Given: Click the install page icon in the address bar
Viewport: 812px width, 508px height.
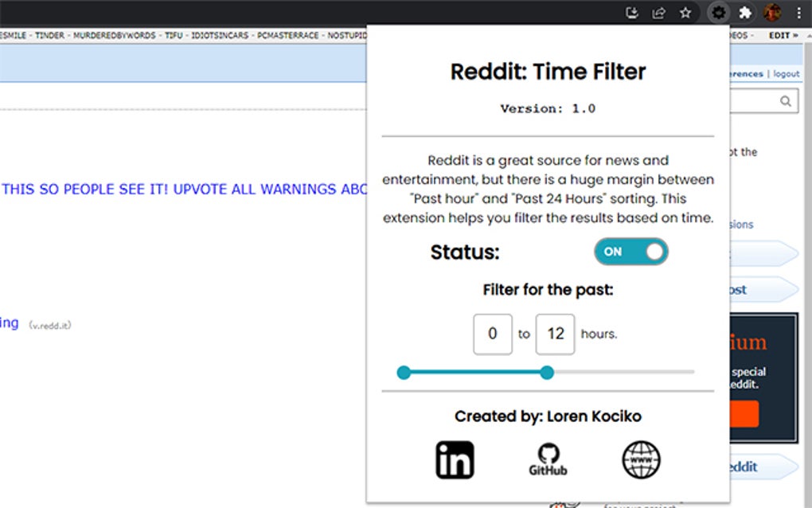Looking at the screenshot, I should tap(631, 13).
